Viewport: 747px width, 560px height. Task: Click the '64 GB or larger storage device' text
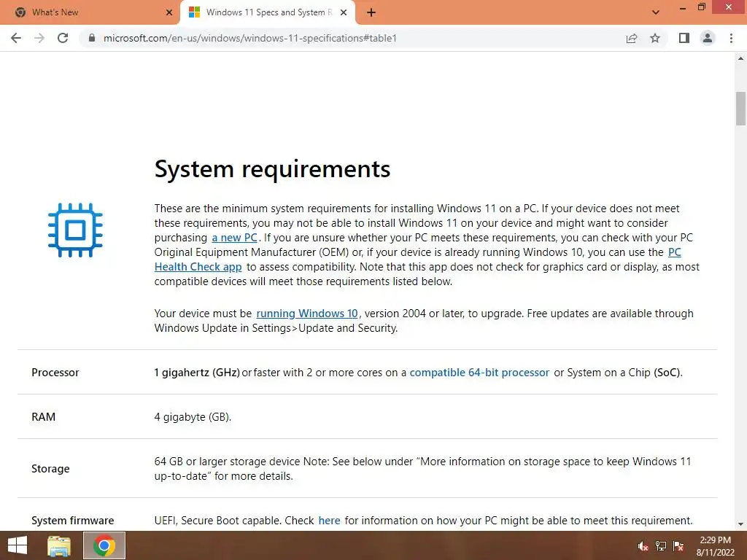tap(228, 462)
